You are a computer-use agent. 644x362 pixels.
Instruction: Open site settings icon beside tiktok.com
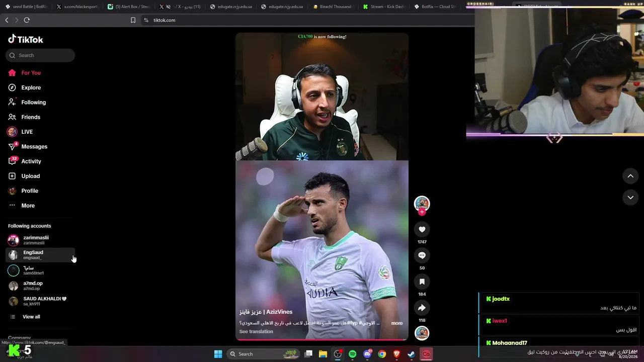tap(146, 20)
